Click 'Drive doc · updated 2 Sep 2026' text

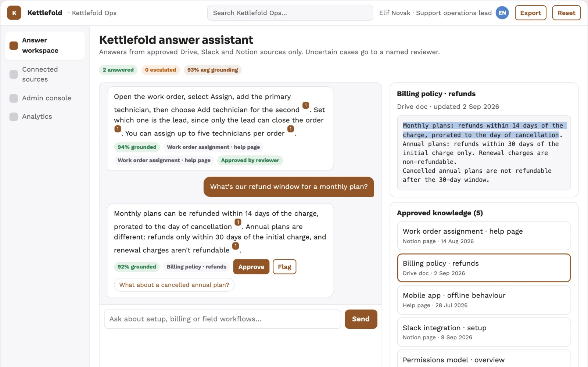pos(448,107)
